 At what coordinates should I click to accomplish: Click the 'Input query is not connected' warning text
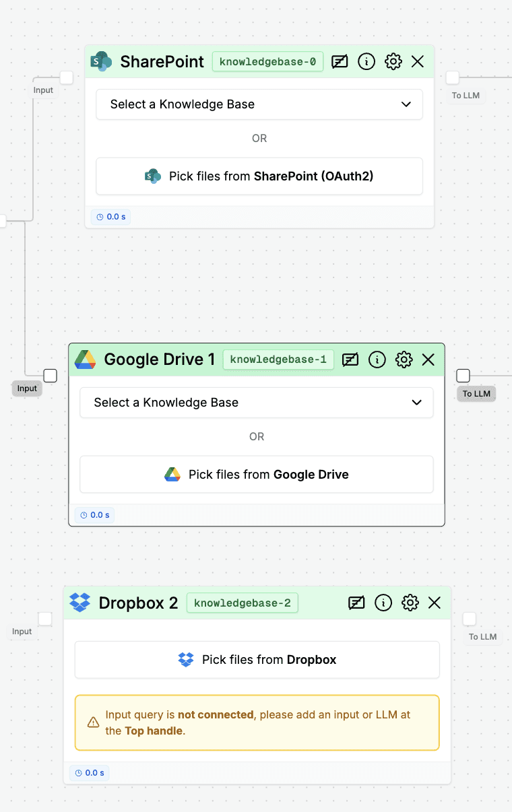pyautogui.click(x=258, y=722)
